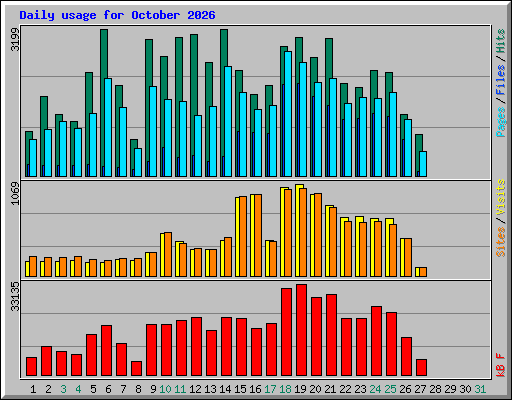Click day 19 on the date axis
The image size is (512, 400).
tap(300, 389)
